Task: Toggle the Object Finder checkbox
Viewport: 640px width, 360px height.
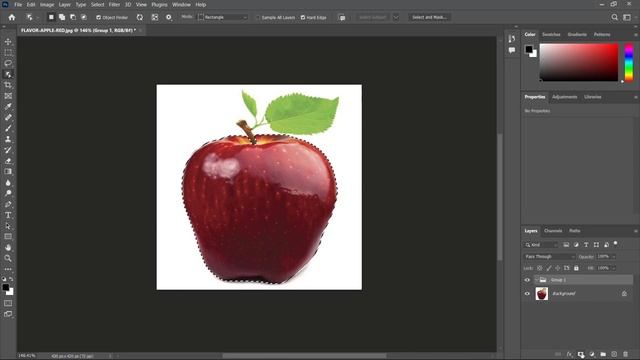Action: (x=98, y=18)
